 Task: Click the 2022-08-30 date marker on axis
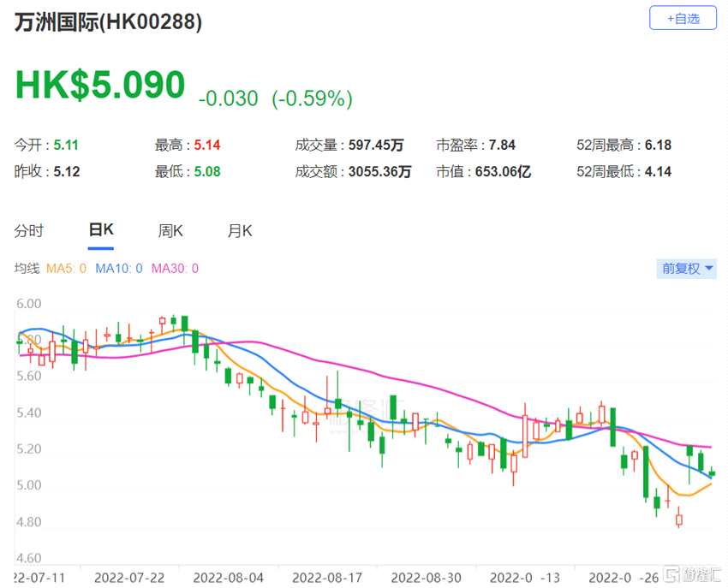pos(427,578)
